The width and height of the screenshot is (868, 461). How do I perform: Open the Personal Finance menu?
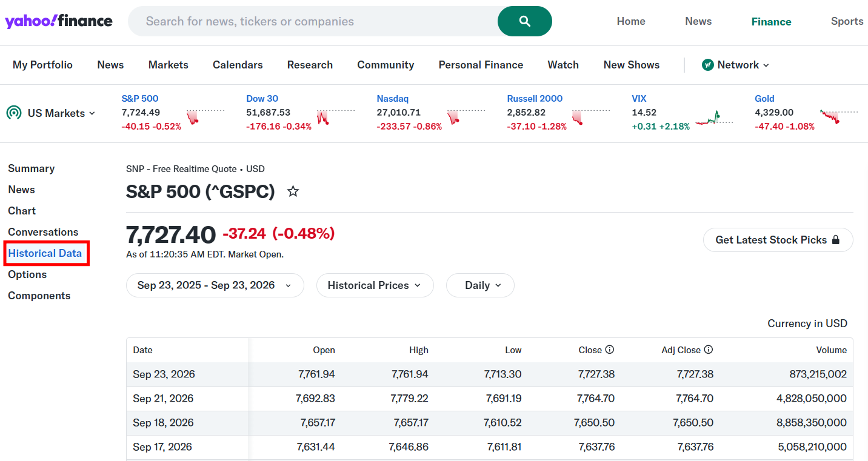[x=481, y=65]
